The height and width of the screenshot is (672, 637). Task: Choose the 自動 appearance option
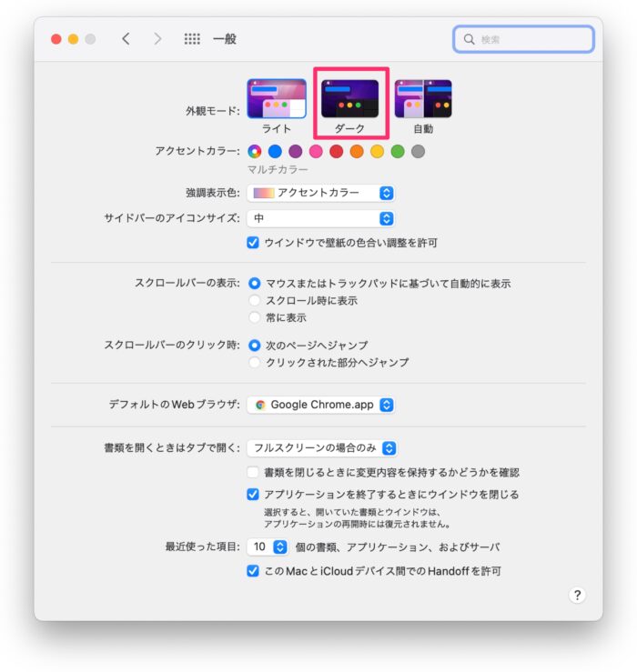pos(423,98)
